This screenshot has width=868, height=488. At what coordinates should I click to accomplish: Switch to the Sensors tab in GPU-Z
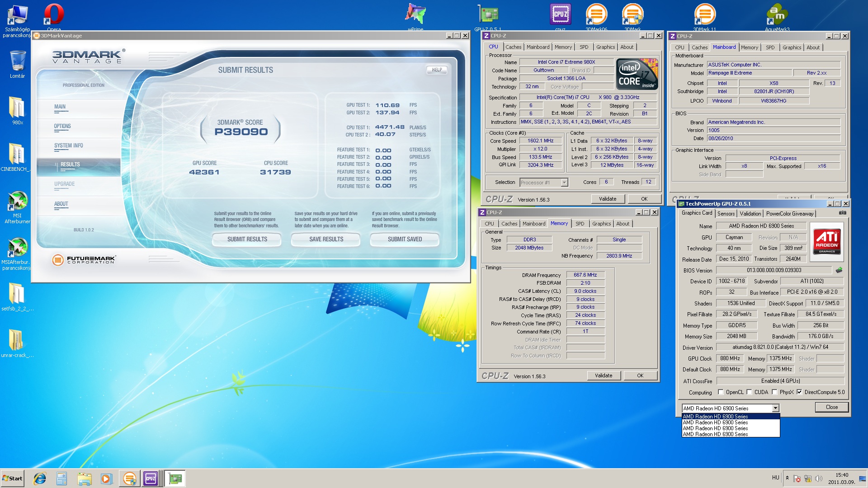[x=726, y=214]
